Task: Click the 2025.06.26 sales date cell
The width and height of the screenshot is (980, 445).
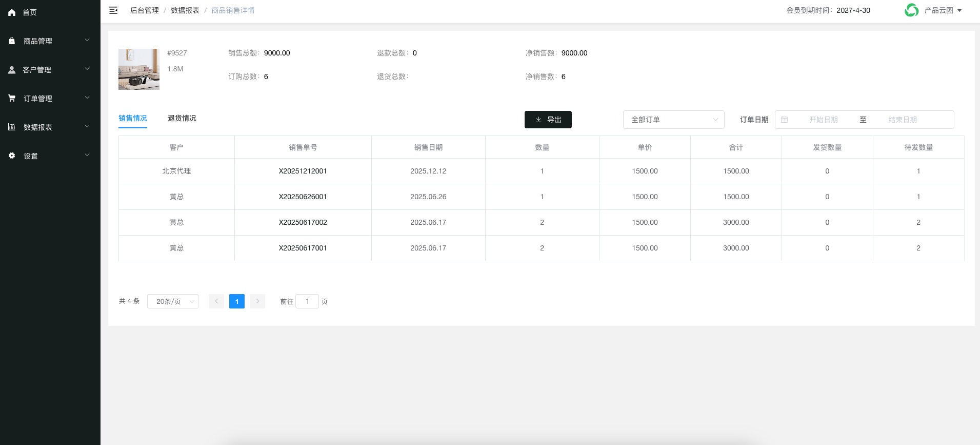Action: point(428,197)
